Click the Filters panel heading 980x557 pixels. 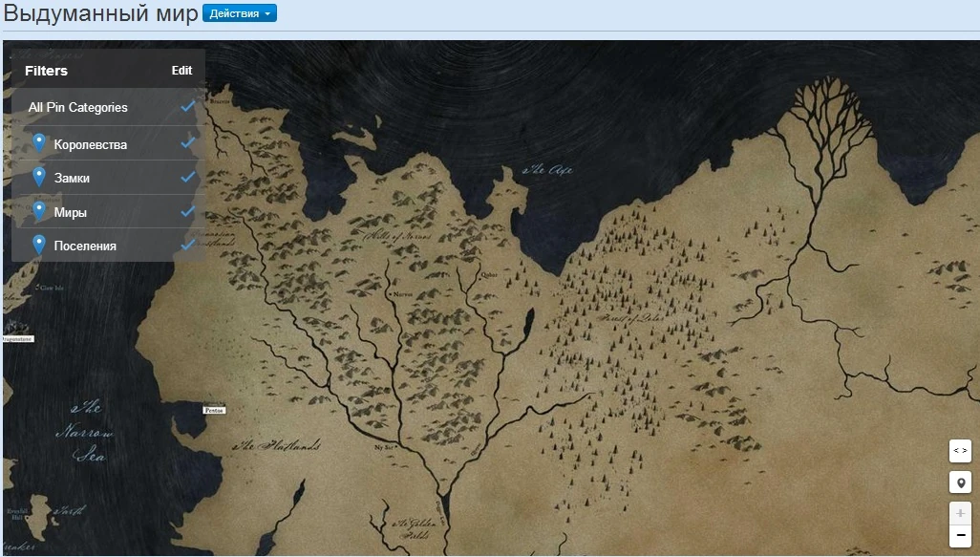46,71
